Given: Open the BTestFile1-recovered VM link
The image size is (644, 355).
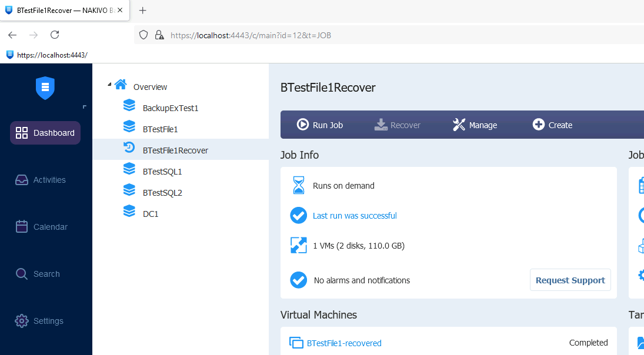Looking at the screenshot, I should [x=344, y=343].
